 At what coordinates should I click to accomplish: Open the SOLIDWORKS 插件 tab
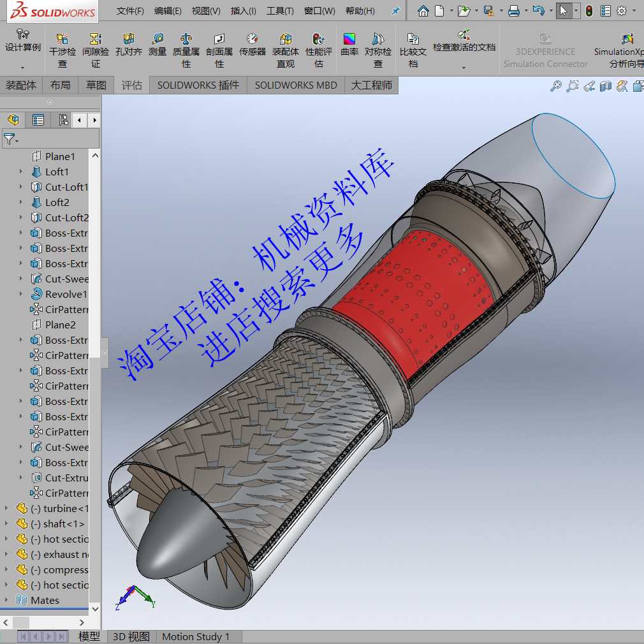[198, 85]
